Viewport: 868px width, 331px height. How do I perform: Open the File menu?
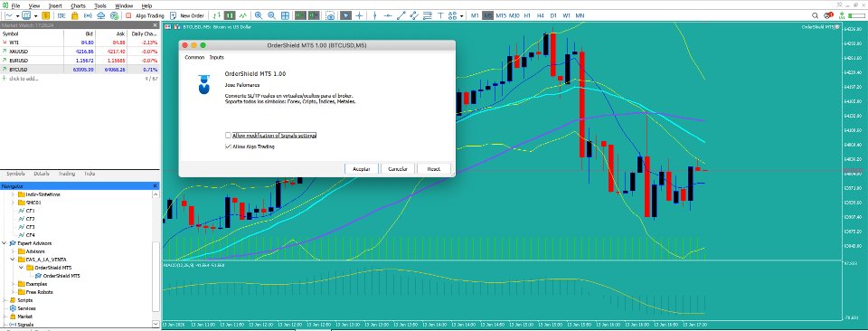[15, 5]
